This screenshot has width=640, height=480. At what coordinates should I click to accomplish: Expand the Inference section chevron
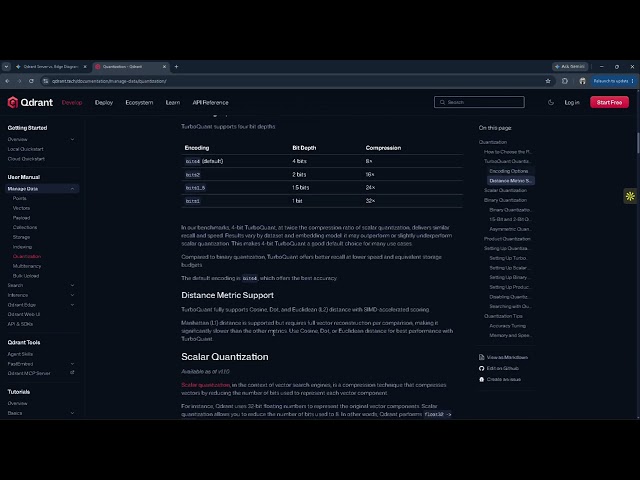[x=72, y=295]
